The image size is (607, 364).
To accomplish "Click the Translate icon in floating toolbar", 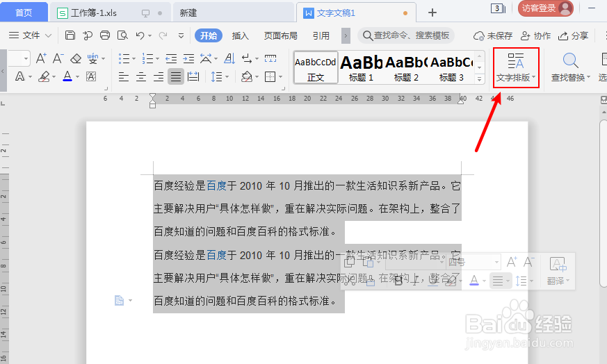I will point(558,265).
